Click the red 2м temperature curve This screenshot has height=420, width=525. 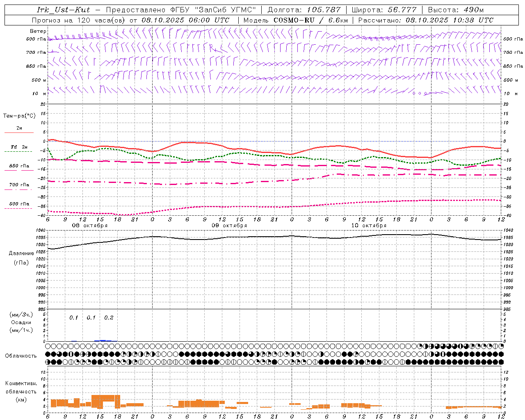click(275, 153)
